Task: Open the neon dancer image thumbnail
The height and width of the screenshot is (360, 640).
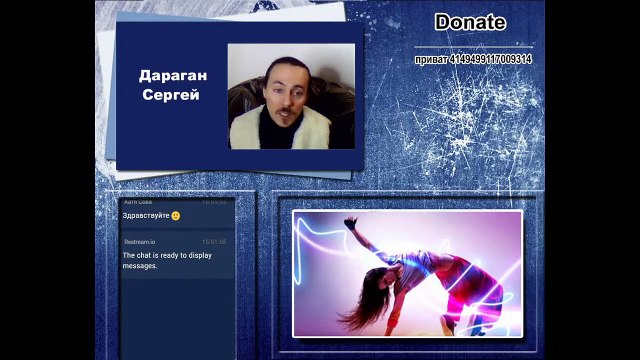Action: [x=407, y=274]
